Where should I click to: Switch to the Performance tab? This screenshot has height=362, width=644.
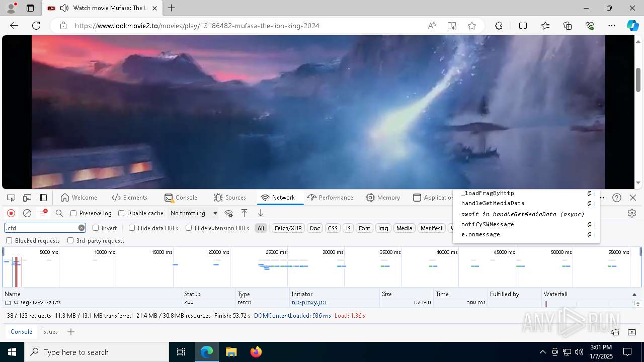[x=330, y=198]
